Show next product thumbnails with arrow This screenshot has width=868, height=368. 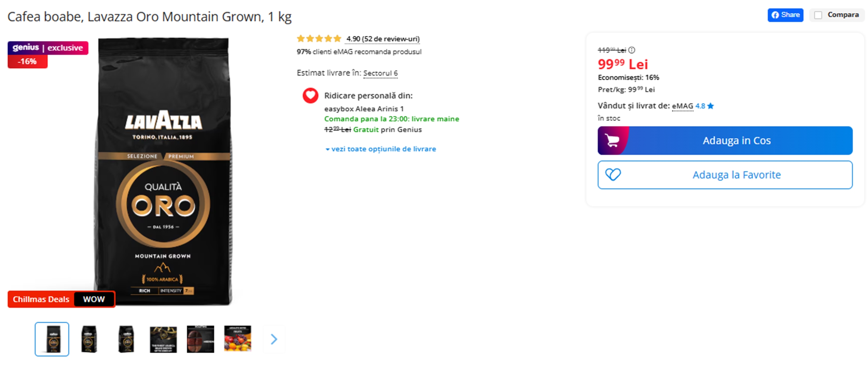(x=274, y=339)
